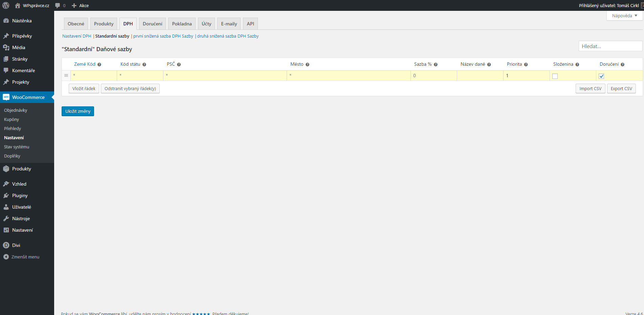Viewport: 644px width, 315px height.
Task: Click the Země Kód cell in the tax row
Action: point(94,76)
